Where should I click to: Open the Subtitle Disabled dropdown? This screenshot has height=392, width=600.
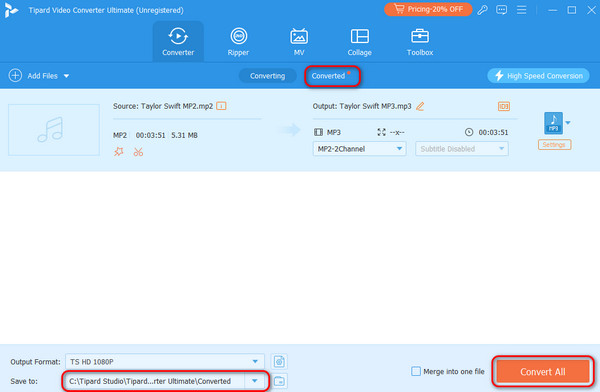pos(462,149)
